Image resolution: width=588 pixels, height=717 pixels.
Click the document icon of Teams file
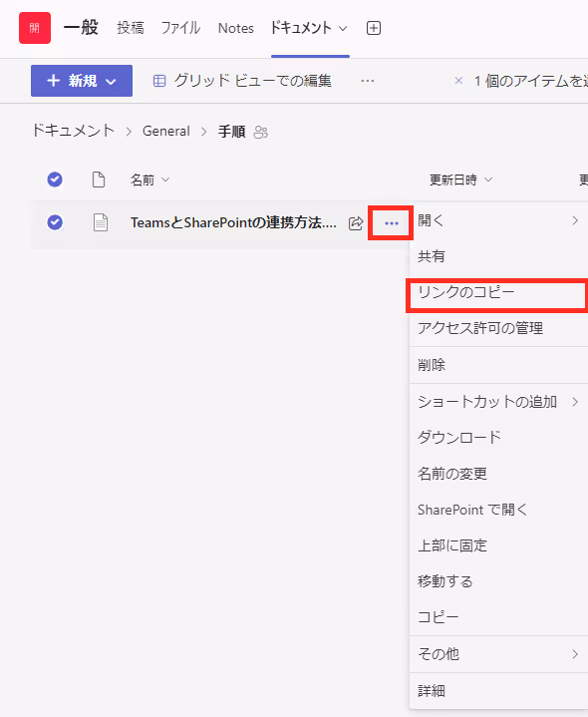coord(101,222)
